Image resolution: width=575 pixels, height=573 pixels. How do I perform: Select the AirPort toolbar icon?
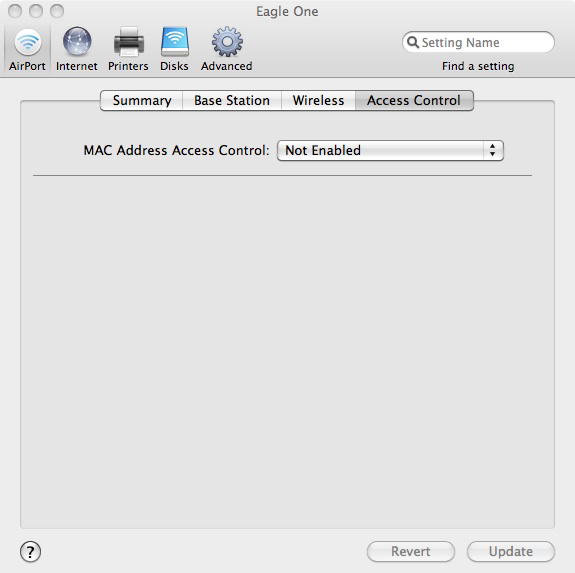tap(28, 42)
